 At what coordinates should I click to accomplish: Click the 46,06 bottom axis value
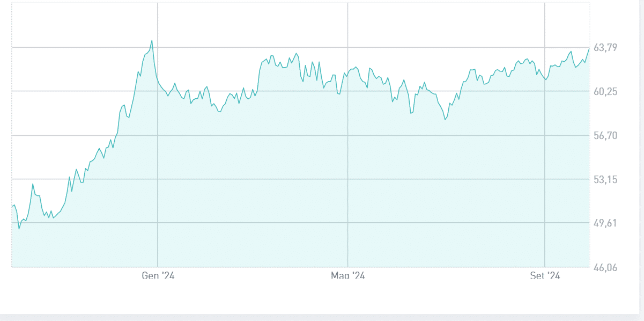605,267
